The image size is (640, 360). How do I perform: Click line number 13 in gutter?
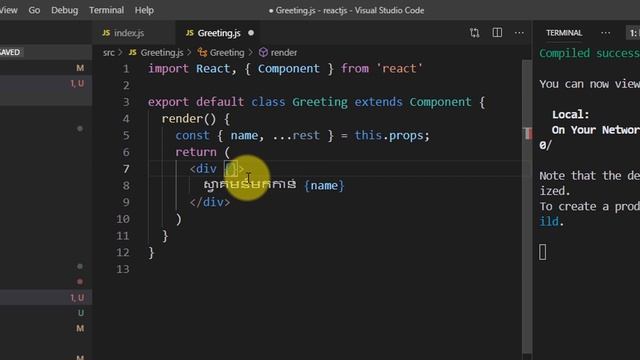[x=122, y=269]
